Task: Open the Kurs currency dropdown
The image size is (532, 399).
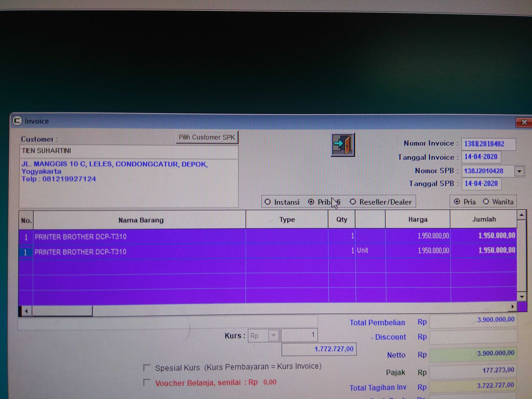Action: pos(273,335)
